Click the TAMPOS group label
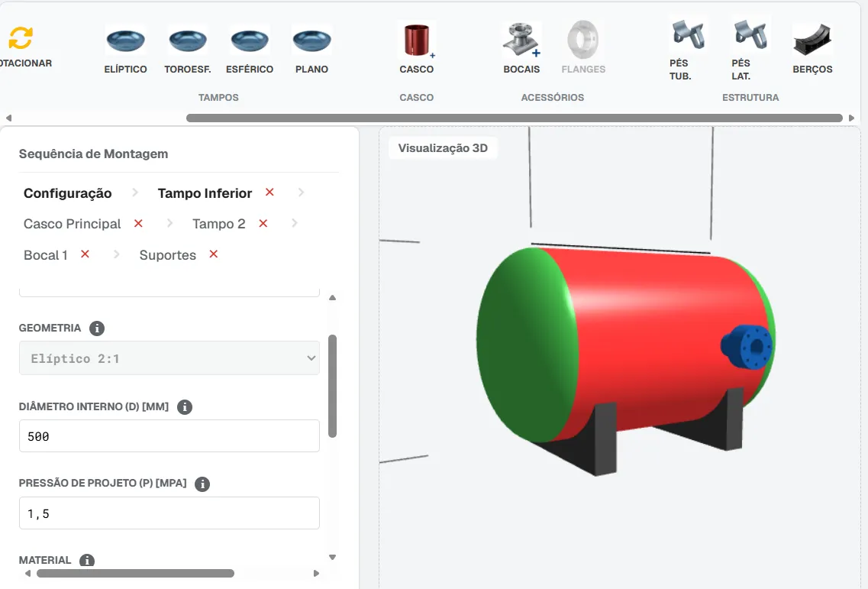 click(218, 98)
